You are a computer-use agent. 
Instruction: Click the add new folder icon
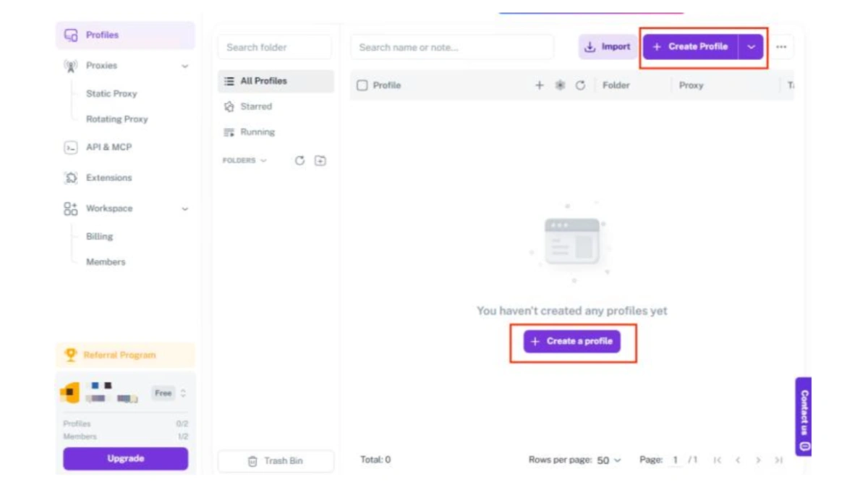point(320,161)
